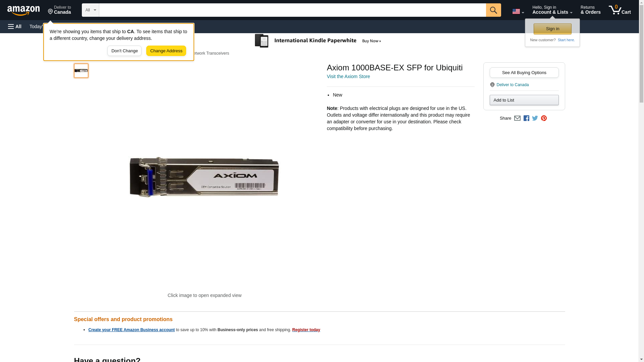This screenshot has width=644, height=362.
Task: Open the All hamburger menu
Action: click(15, 26)
